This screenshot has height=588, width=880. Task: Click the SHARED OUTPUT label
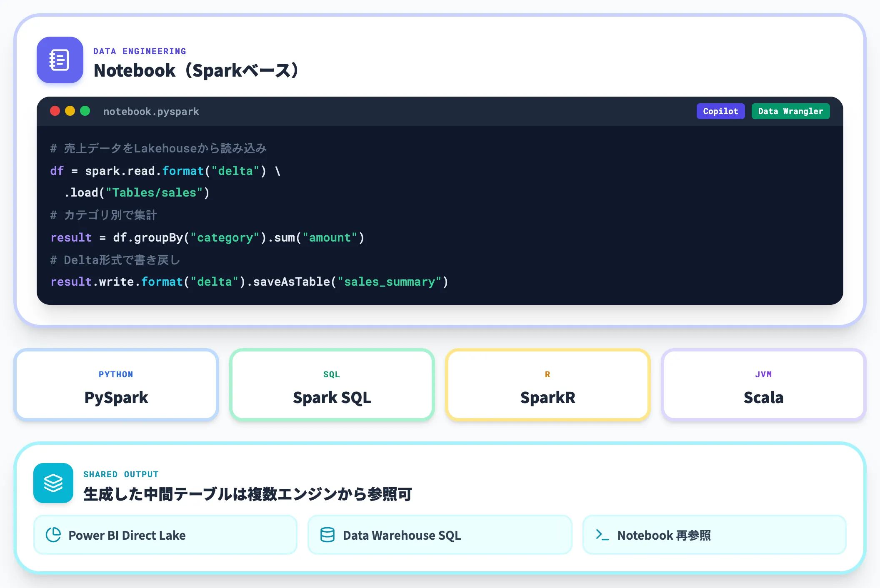[x=121, y=474]
